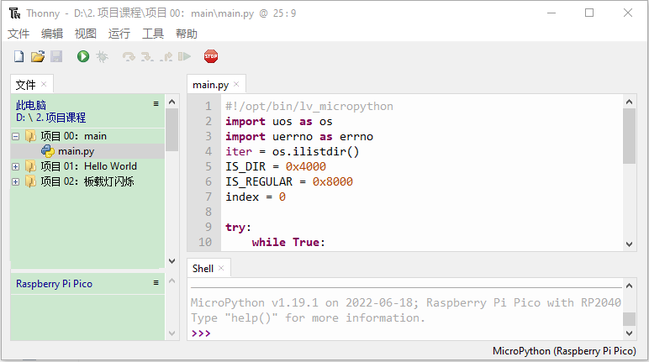
Task: Select 项目 02: 板载灯闪烁 tree row
Action: (88, 182)
